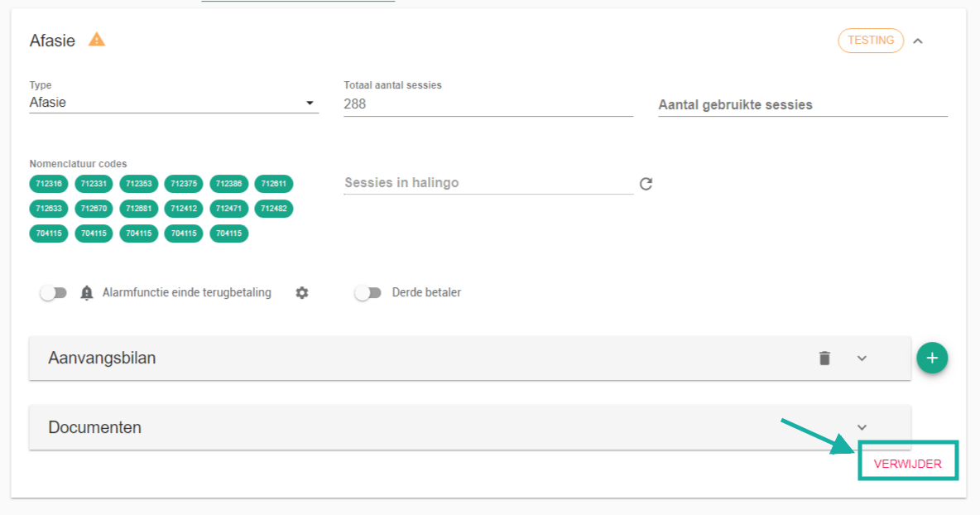
Task: Click the Aantal gebruikte sessies input
Action: (803, 105)
